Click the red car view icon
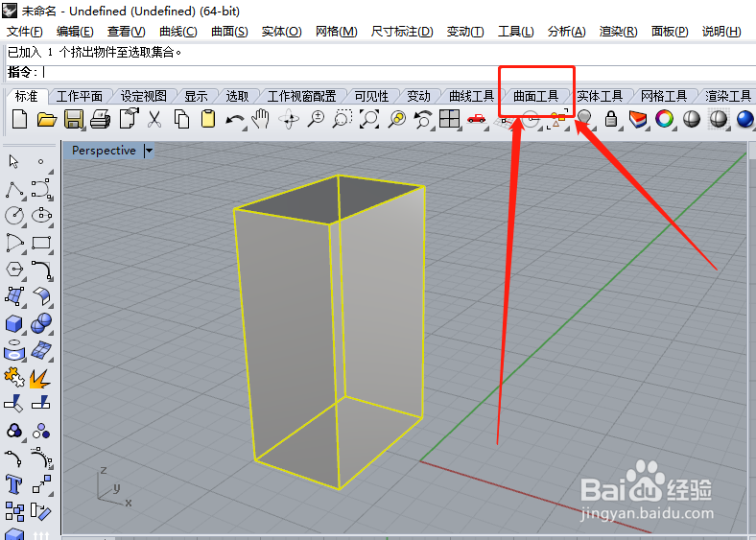756x540 pixels. pos(477,119)
